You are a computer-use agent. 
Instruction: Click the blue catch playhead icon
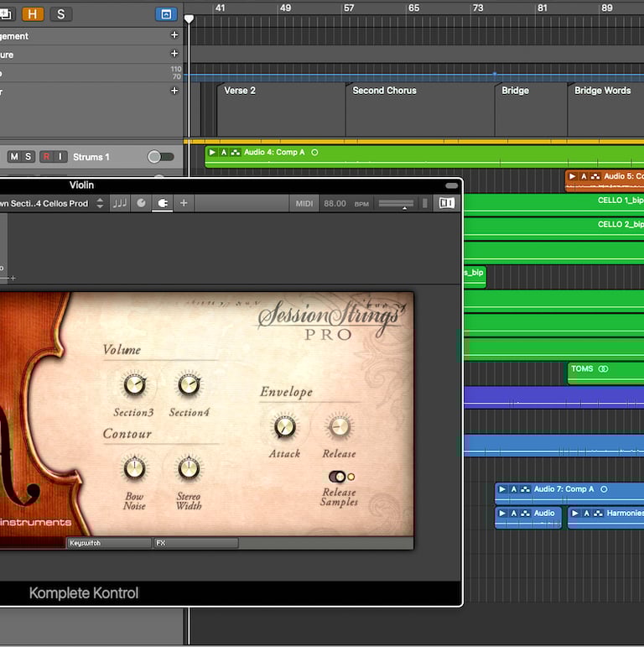point(165,14)
